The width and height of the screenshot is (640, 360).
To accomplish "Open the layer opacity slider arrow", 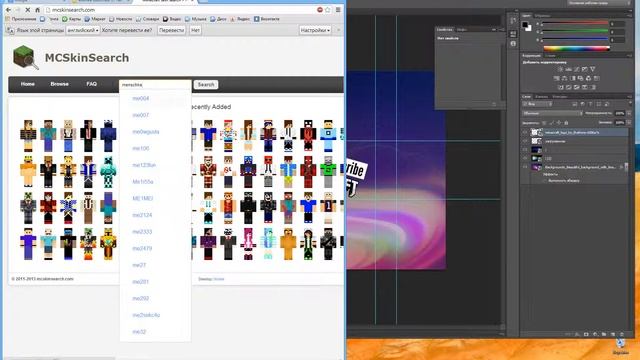I will click(x=629, y=113).
